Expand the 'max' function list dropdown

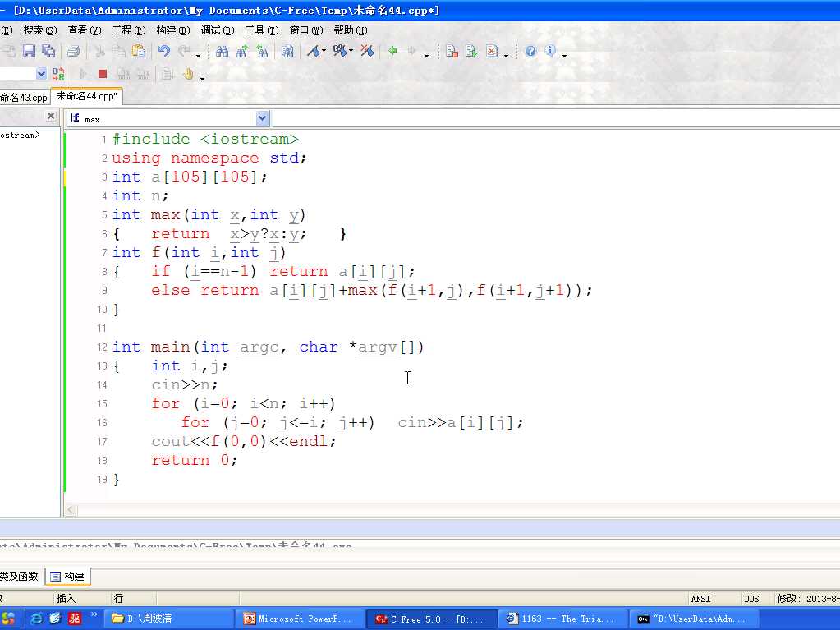click(x=262, y=118)
